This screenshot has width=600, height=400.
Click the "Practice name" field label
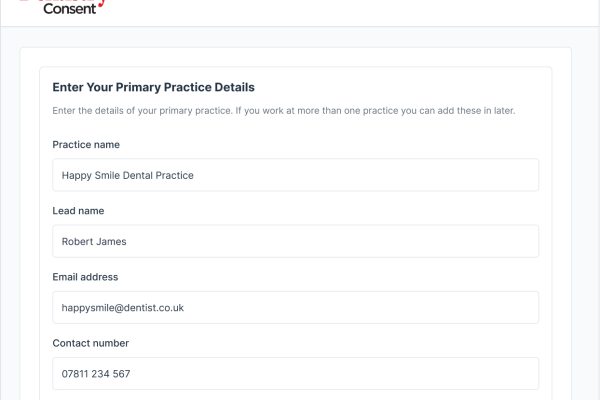pyautogui.click(x=86, y=145)
